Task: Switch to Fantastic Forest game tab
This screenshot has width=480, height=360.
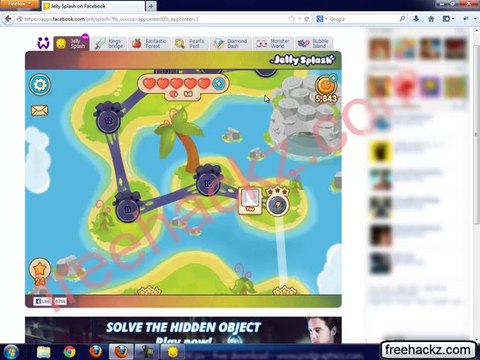Action: point(149,43)
